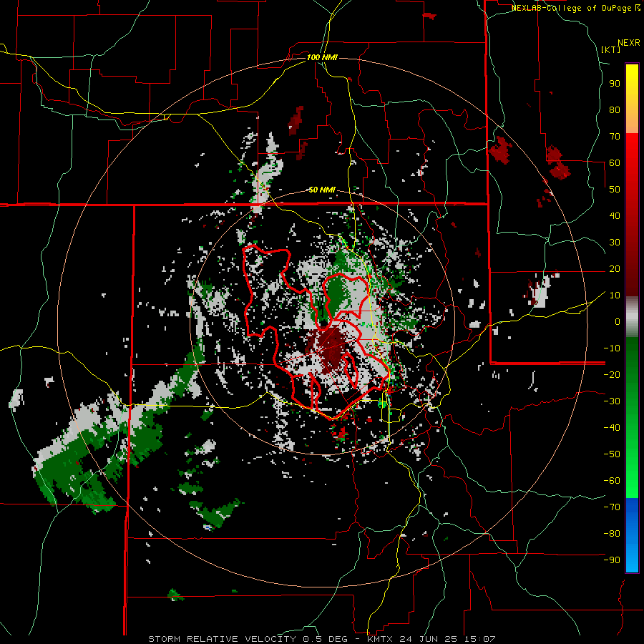Pick the blue segment of the color bar
Screen dimensions: 644x644
pyautogui.click(x=632, y=534)
